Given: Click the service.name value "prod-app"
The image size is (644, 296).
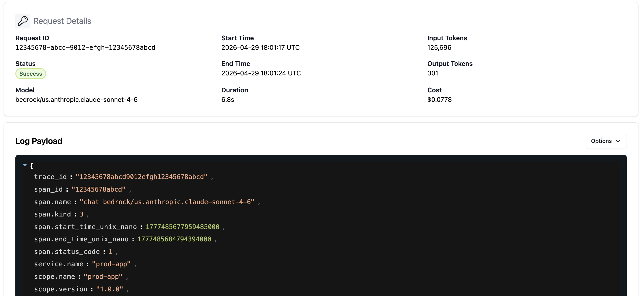Looking at the screenshot, I should click(111, 264).
